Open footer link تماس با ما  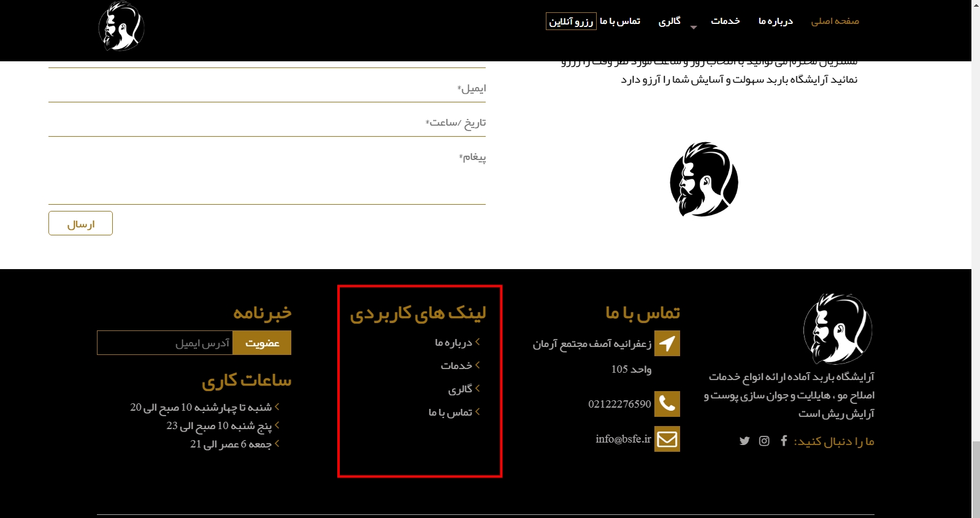(451, 412)
